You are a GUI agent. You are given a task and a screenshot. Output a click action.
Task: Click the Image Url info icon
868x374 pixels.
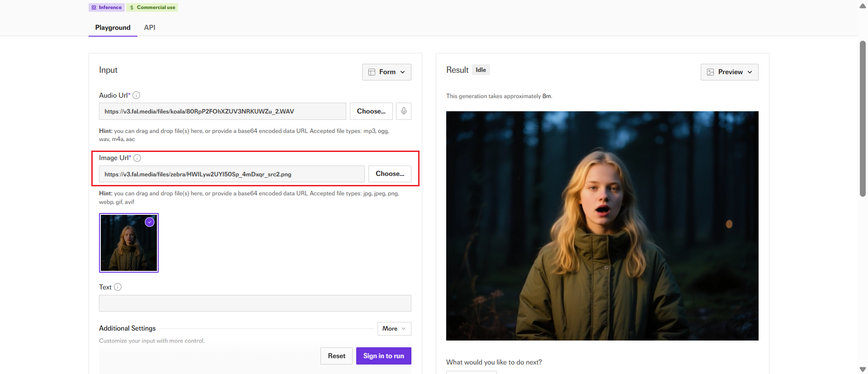click(x=137, y=158)
